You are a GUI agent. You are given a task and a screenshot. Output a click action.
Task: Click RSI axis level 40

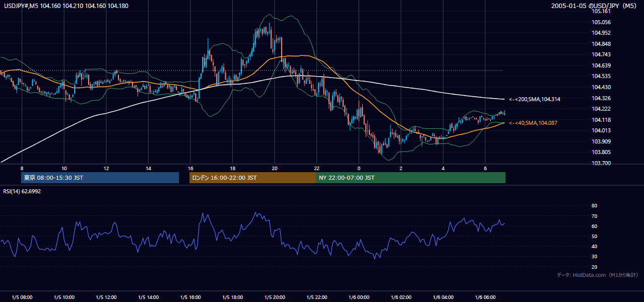pyautogui.click(x=594, y=246)
